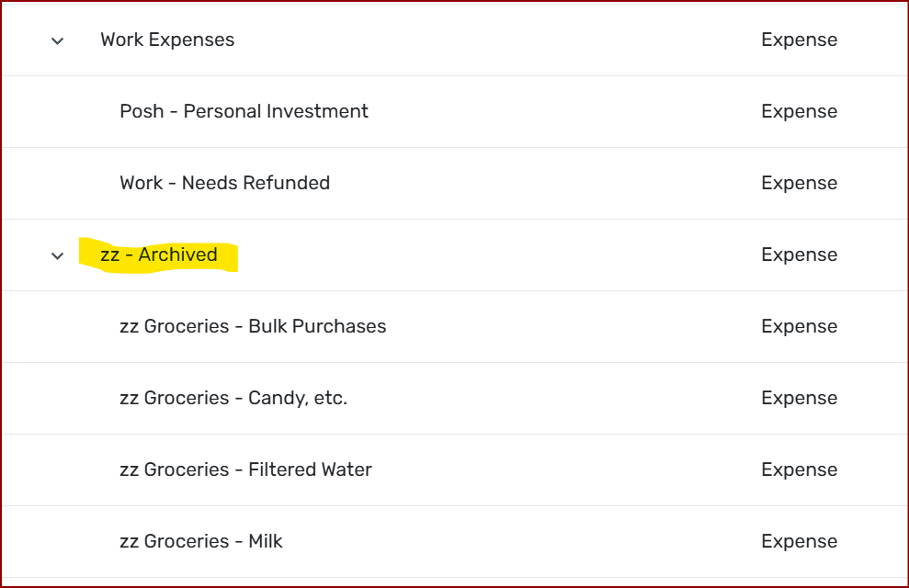The height and width of the screenshot is (588, 909).
Task: Collapse the zz - Archived category group
Action: 57,255
